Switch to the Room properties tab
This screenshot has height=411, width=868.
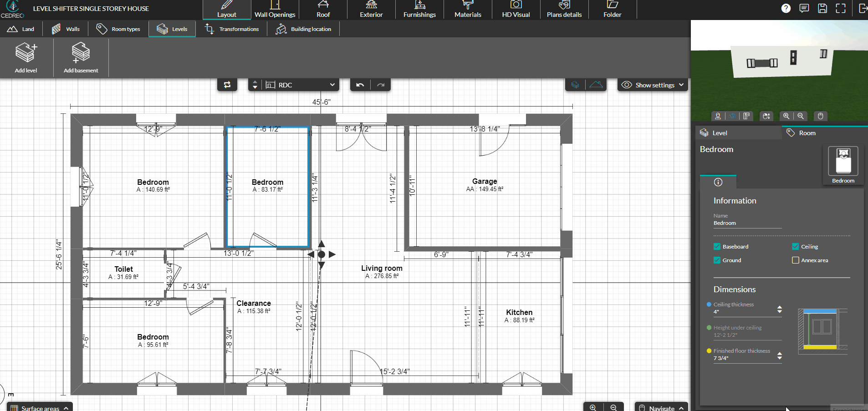point(825,133)
